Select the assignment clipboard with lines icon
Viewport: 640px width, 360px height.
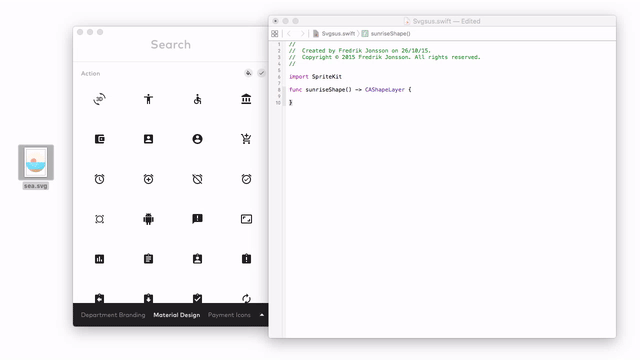point(149,258)
